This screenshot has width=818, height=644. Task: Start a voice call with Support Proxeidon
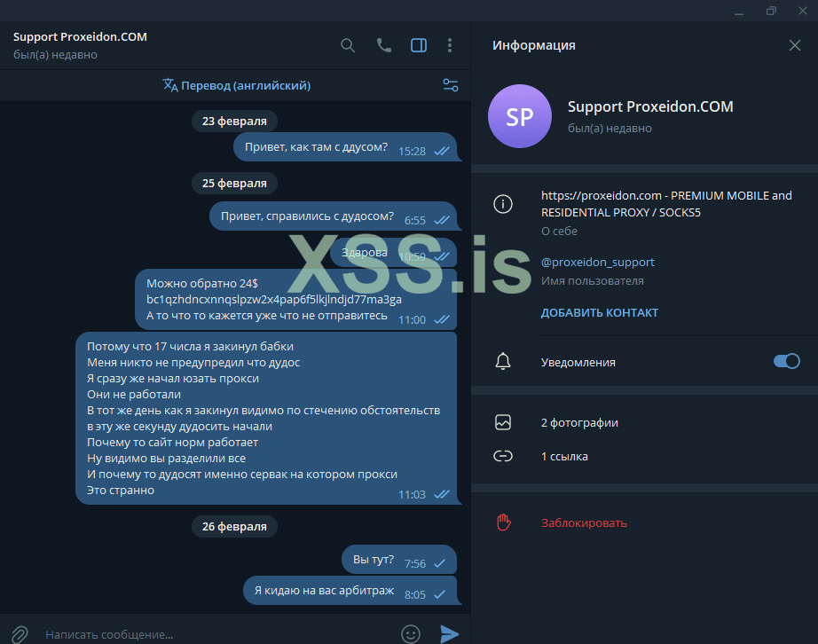pyautogui.click(x=384, y=45)
